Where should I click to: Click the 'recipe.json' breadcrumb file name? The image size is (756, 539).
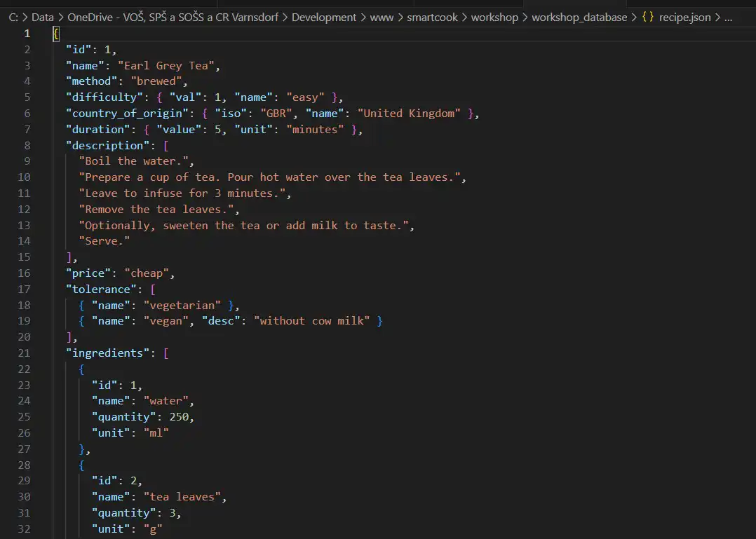click(684, 18)
